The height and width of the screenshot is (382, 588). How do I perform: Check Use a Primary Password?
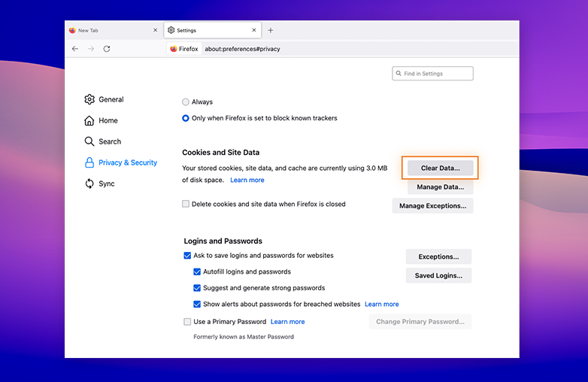[187, 322]
